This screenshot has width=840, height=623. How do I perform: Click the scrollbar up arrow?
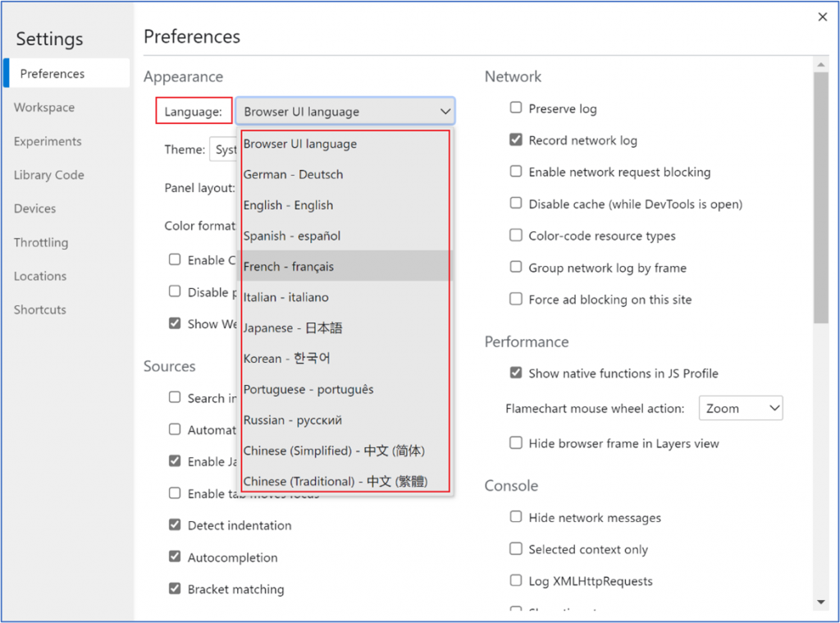pyautogui.click(x=821, y=64)
